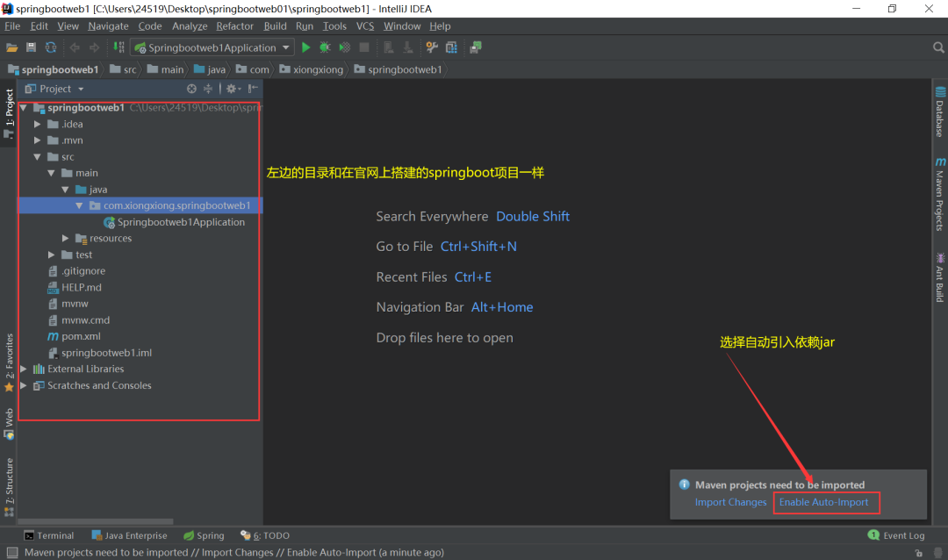Click Enable Auto-Import link
The width and height of the screenshot is (948, 560).
pos(823,502)
